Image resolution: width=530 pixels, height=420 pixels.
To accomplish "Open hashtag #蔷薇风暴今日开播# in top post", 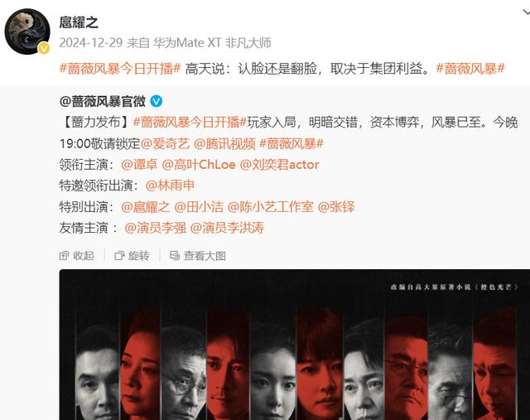I will point(120,69).
